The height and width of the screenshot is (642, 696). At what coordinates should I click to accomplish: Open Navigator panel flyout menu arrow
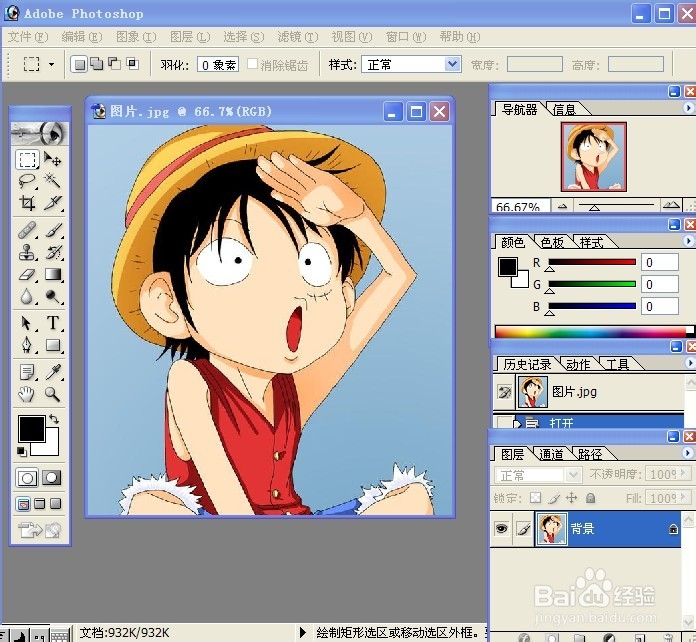click(x=688, y=108)
